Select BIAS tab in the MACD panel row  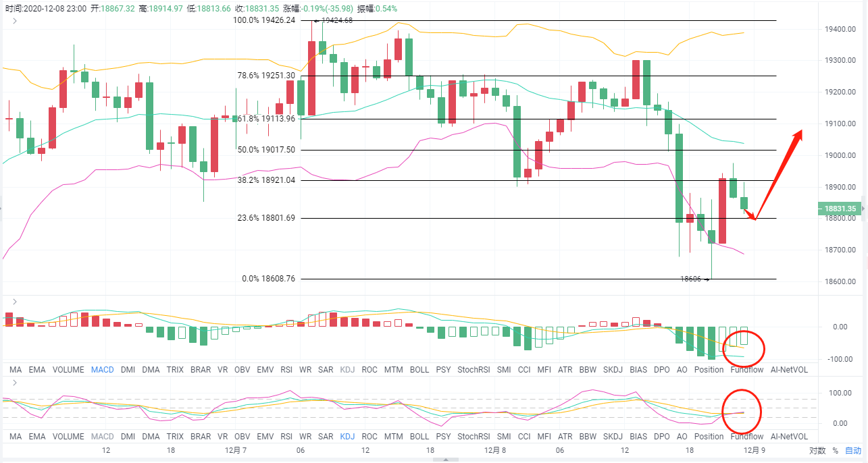pyautogui.click(x=638, y=370)
